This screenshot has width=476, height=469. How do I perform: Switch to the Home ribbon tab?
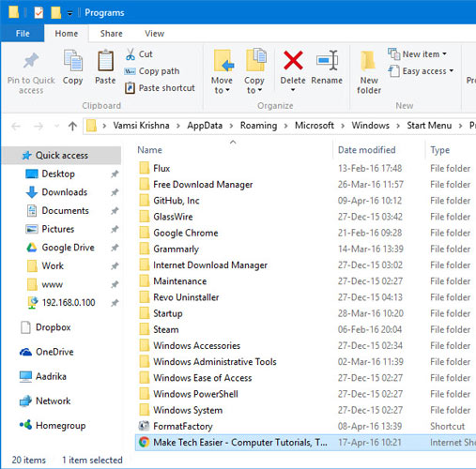(67, 34)
